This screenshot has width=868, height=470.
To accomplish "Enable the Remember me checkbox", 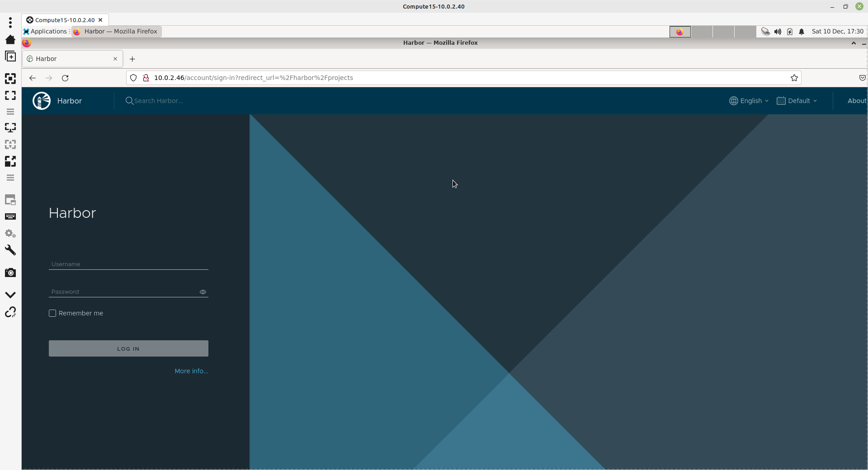I will pyautogui.click(x=52, y=313).
